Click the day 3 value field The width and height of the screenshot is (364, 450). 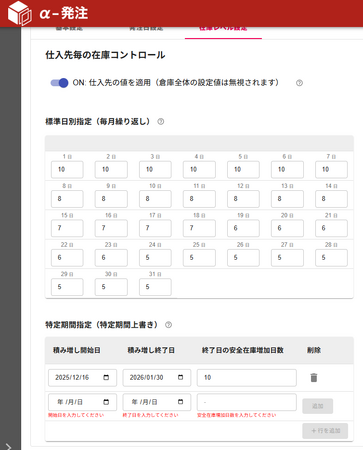point(155,169)
